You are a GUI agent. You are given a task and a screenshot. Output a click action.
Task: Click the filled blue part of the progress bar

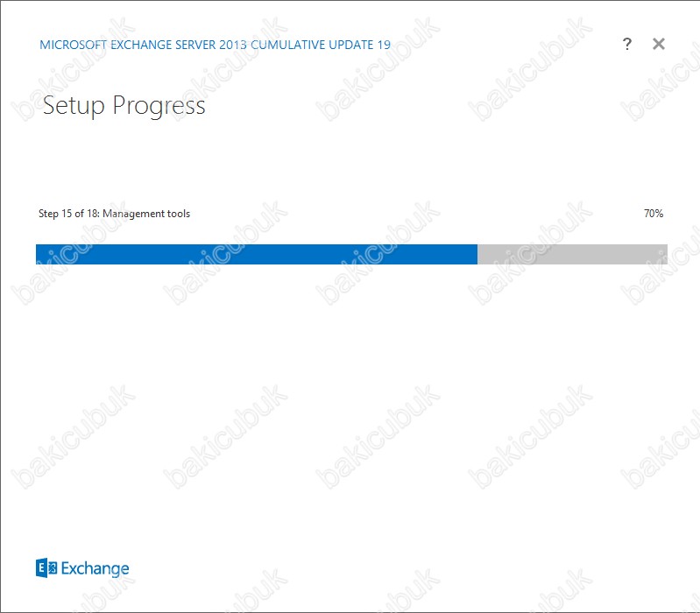257,254
